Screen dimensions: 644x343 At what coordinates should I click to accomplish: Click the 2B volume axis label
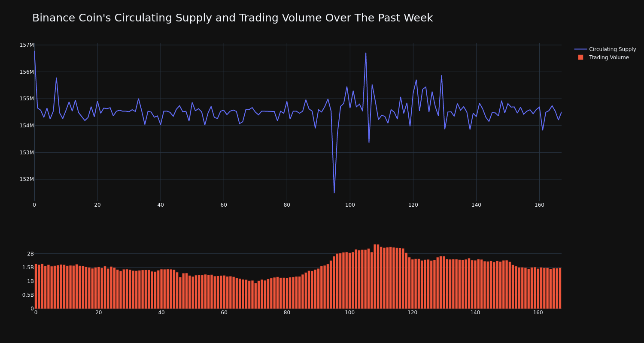click(30, 254)
